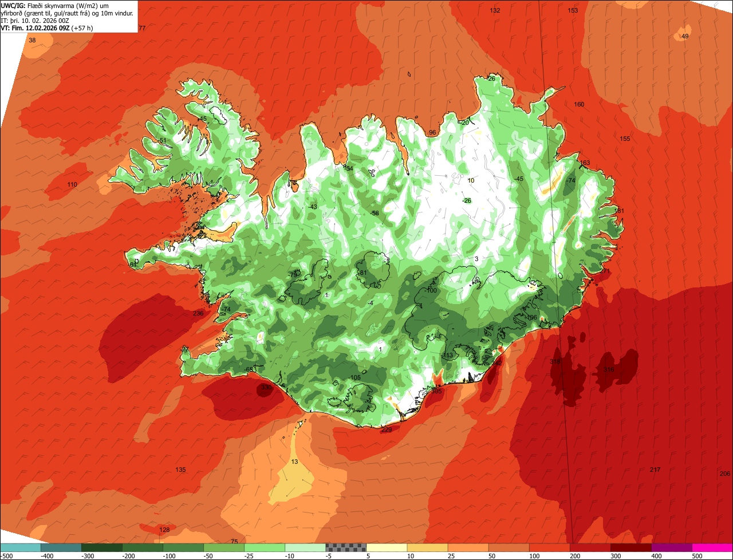Image resolution: width=733 pixels, height=560 pixels.
Task: Click the map value '160' northeast of Iceland
Action: pyautogui.click(x=579, y=104)
